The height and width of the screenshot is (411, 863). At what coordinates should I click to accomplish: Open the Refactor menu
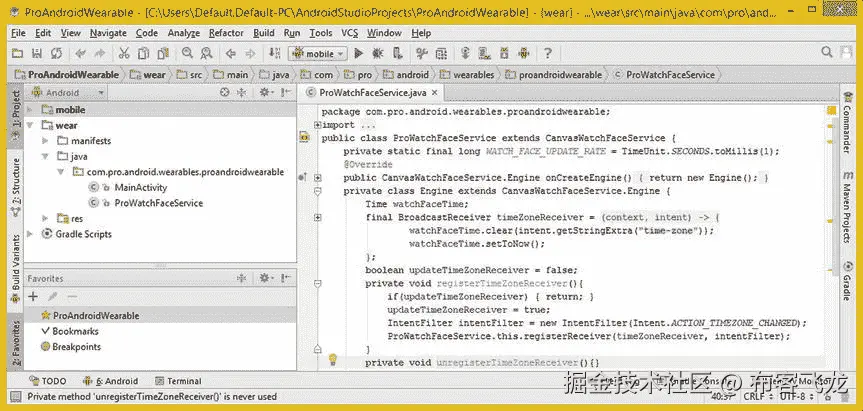(226, 33)
